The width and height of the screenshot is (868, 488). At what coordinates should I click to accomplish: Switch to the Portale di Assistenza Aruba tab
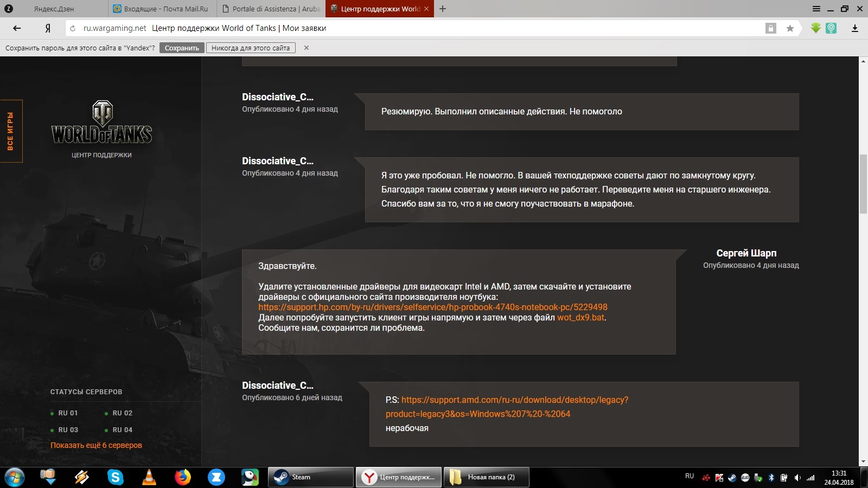pos(271,9)
